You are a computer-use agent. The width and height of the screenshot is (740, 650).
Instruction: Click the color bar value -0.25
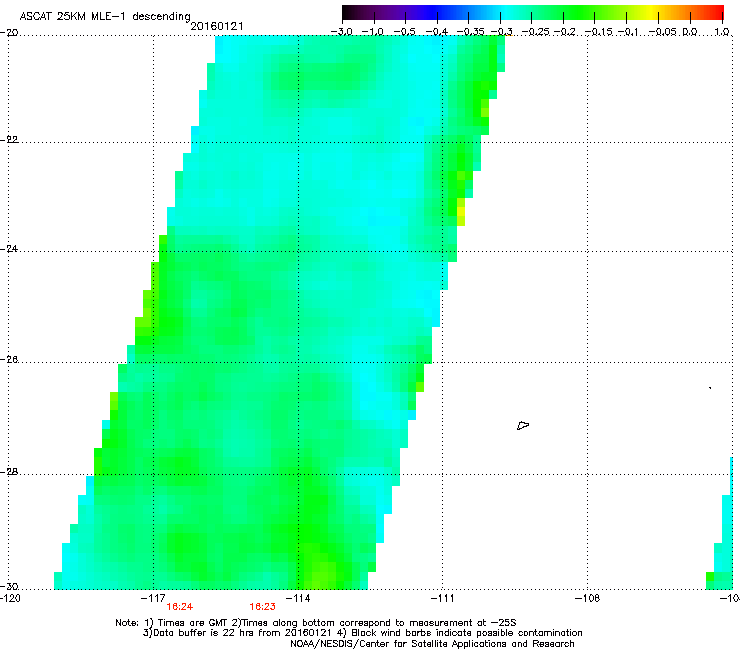pos(535,32)
